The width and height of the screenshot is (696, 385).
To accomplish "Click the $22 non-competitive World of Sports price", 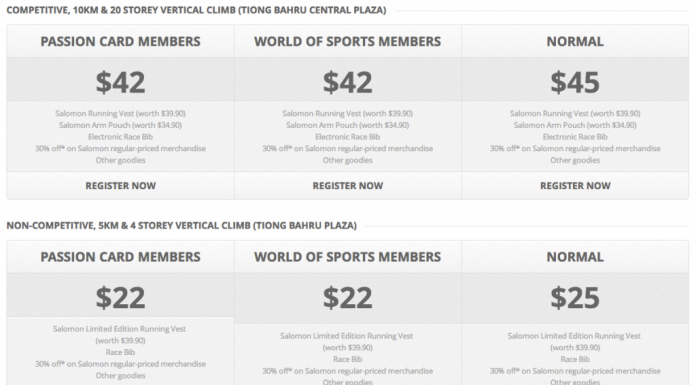I will point(348,298).
